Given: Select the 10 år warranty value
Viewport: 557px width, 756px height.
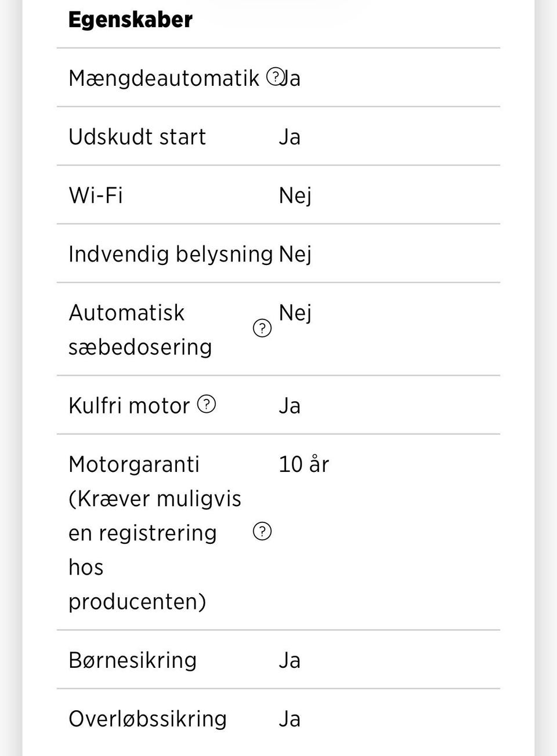Looking at the screenshot, I should [x=303, y=464].
